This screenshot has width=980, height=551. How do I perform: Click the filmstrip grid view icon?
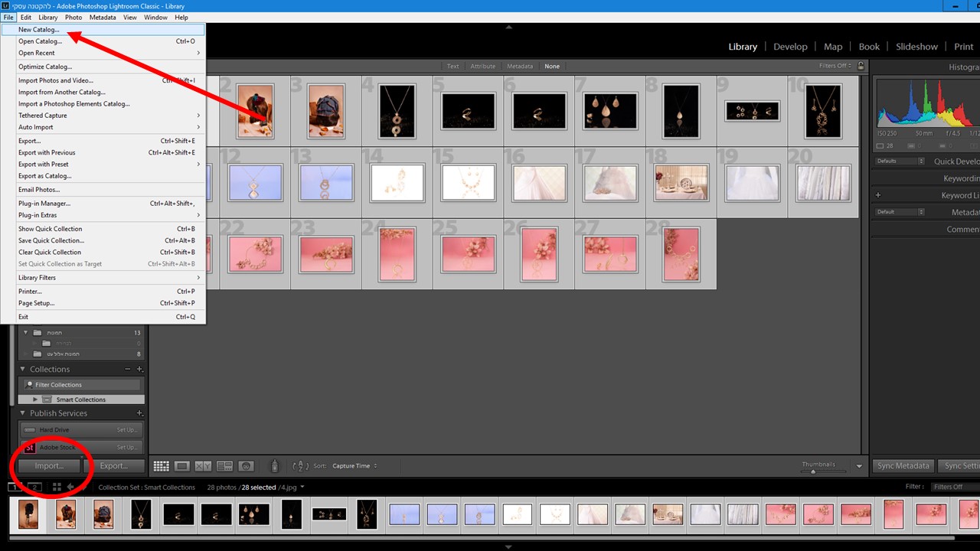pos(57,487)
